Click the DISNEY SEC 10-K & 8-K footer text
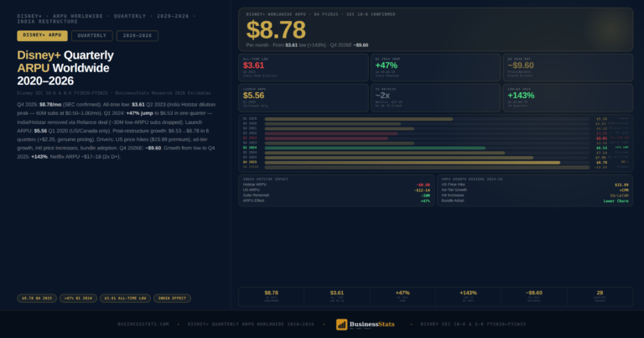Viewport: 644px width, 338px height. [x=473, y=325]
